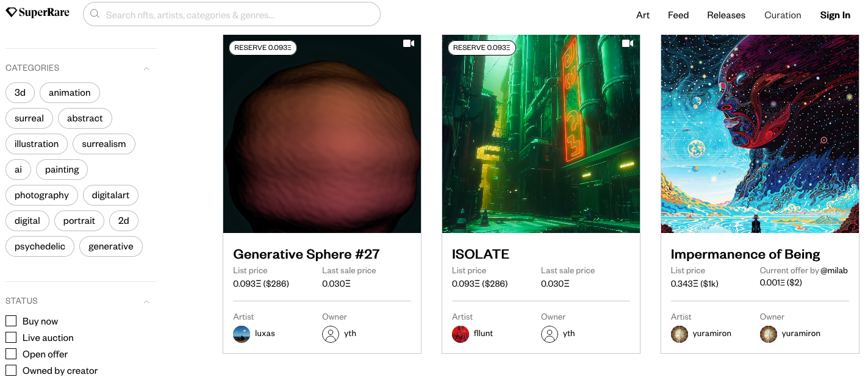Click yth owner avatar on ISOLATE card
The image size is (868, 380).
[x=550, y=334]
